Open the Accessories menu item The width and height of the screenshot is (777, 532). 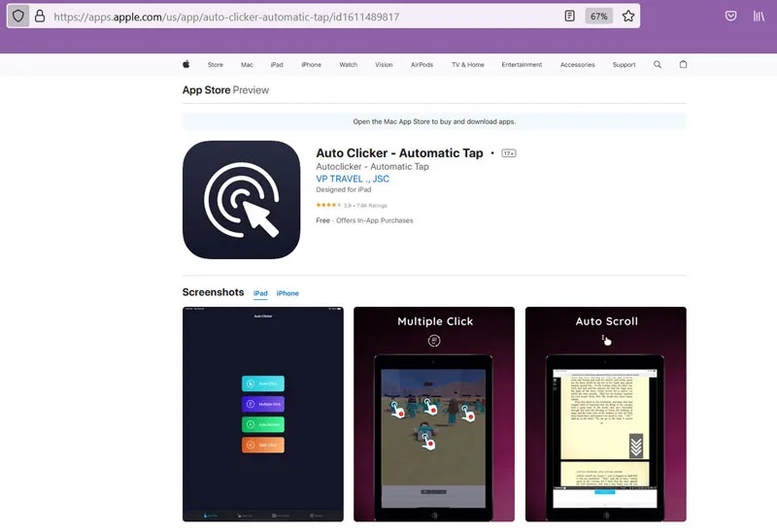pyautogui.click(x=577, y=64)
